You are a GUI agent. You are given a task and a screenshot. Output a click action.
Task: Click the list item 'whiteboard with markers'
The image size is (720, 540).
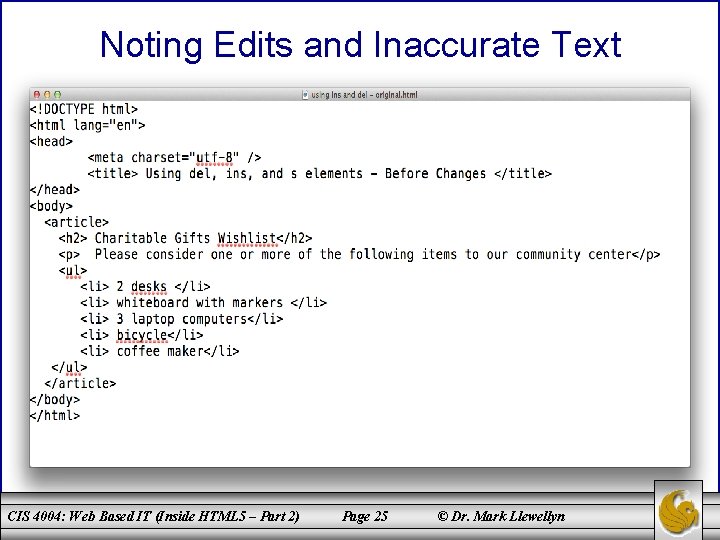[203, 303]
